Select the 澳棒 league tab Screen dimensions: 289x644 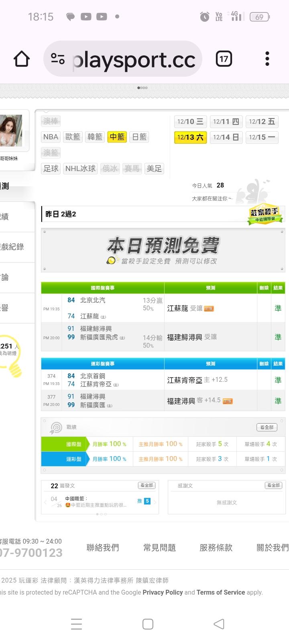(51, 121)
